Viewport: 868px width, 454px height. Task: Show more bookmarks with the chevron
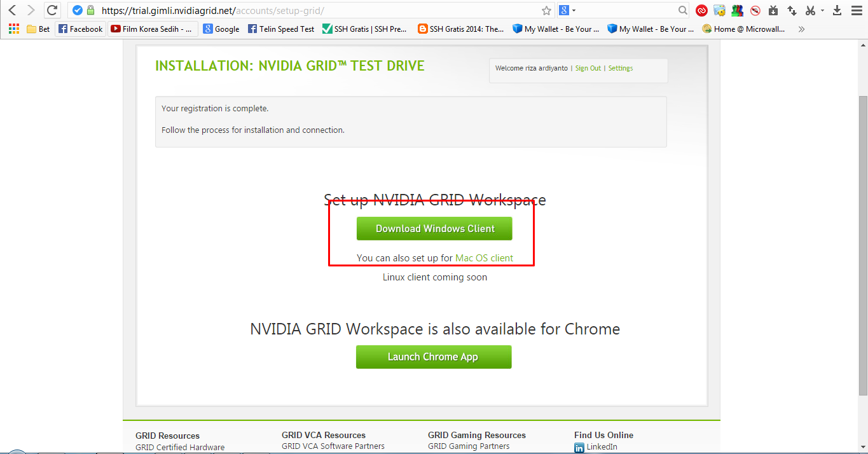click(x=801, y=29)
